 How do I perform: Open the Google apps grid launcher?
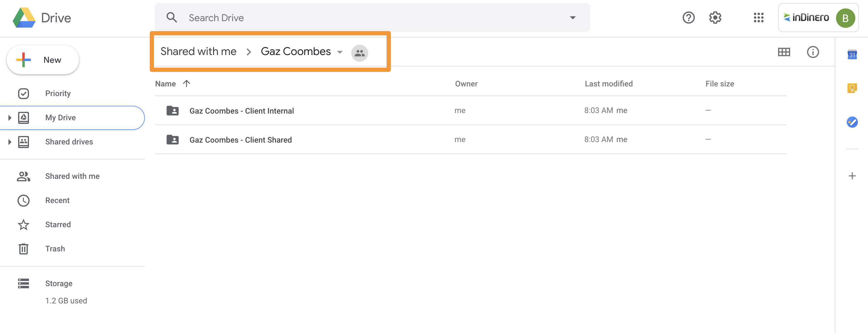click(x=758, y=18)
